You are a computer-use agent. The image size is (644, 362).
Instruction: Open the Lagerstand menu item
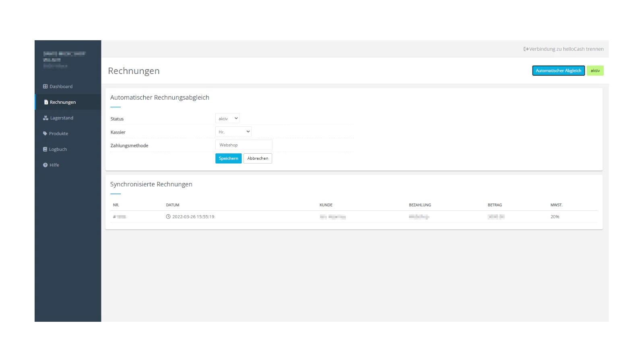pyautogui.click(x=62, y=118)
